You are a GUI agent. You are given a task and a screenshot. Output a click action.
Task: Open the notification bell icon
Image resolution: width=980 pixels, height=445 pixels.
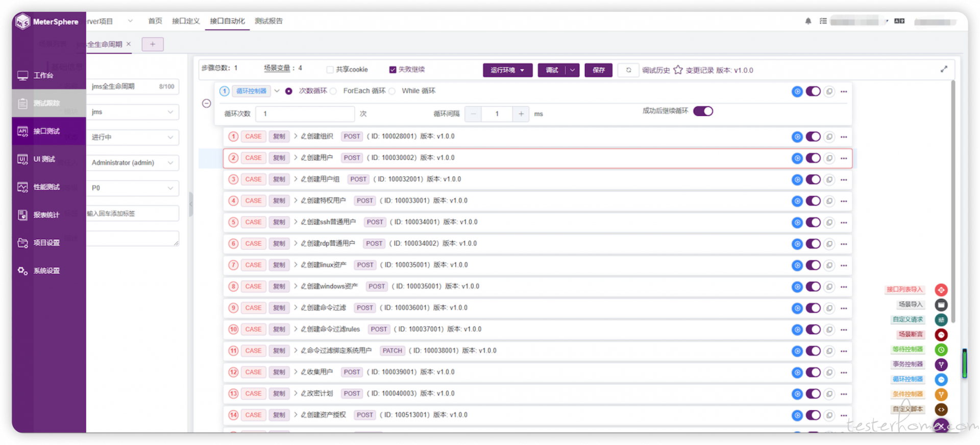pyautogui.click(x=808, y=21)
